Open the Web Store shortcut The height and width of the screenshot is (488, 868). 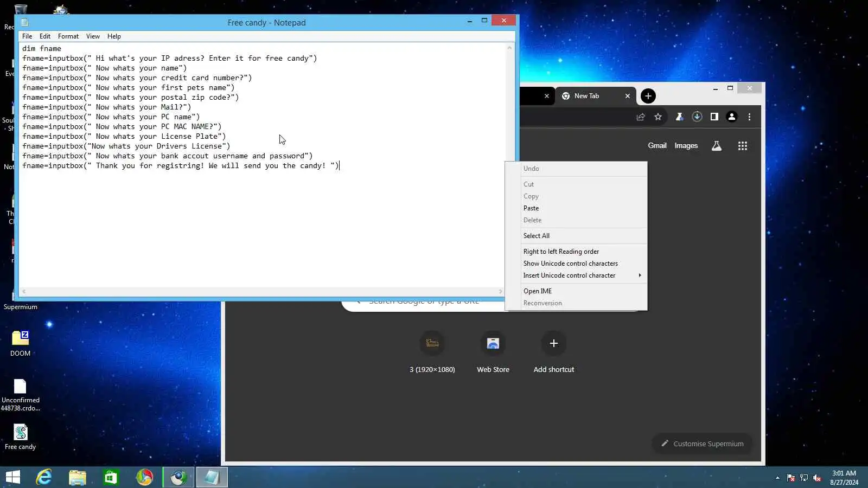coord(493,352)
